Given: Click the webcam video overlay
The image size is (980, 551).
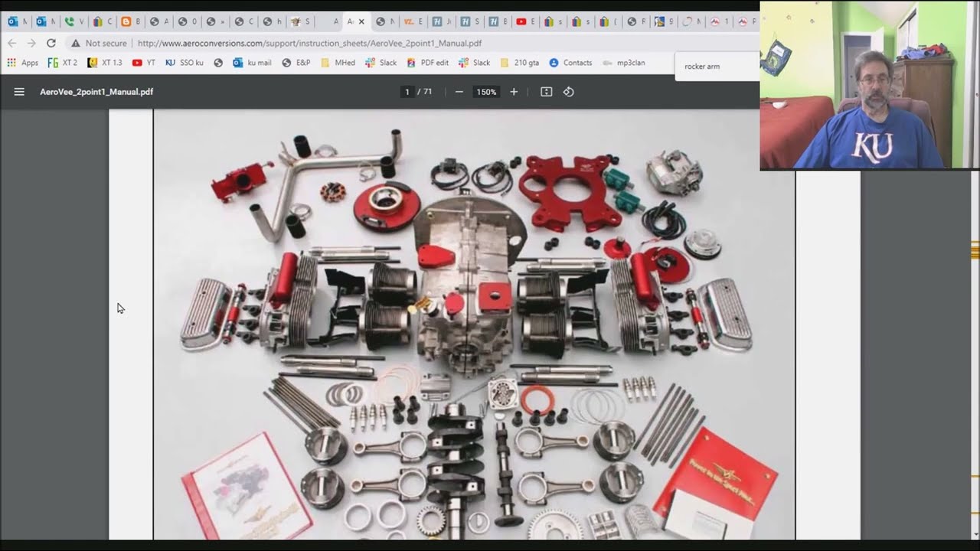Looking at the screenshot, I should [870, 85].
